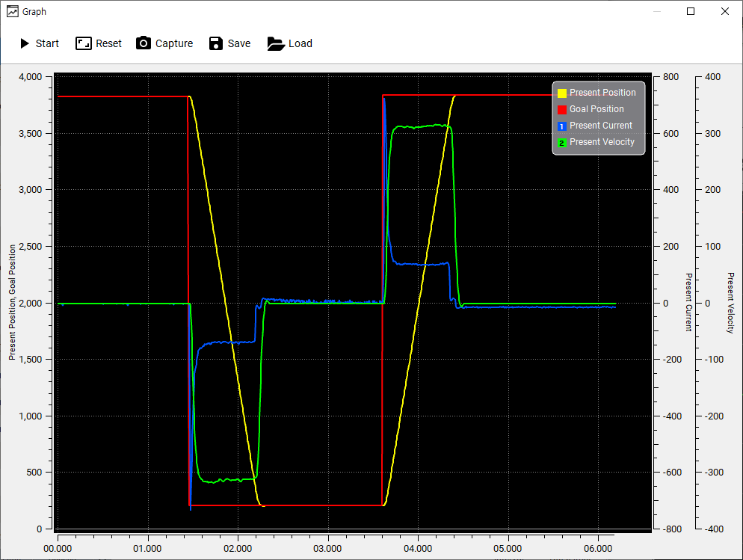Click the 03.000 label on the time axis
The height and width of the screenshot is (560, 743).
pyautogui.click(x=327, y=549)
